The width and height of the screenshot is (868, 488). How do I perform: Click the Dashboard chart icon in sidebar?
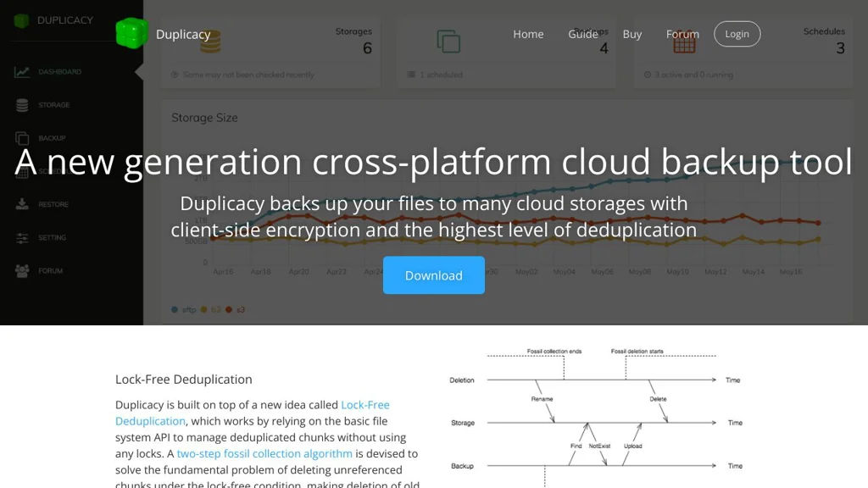click(x=21, y=71)
